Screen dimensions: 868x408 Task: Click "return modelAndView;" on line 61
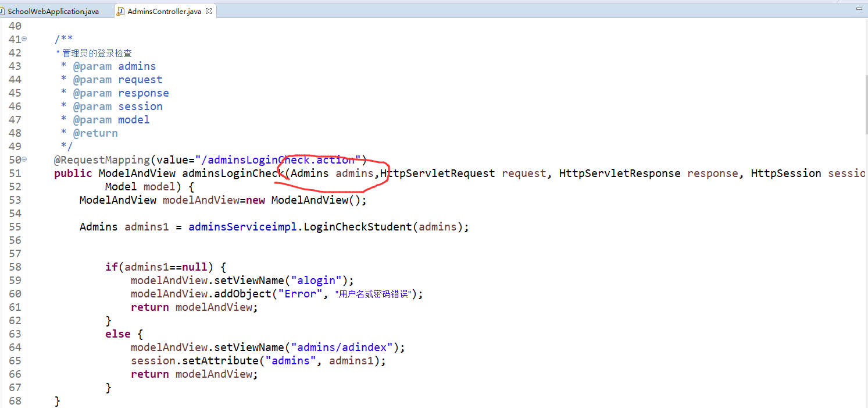[194, 307]
